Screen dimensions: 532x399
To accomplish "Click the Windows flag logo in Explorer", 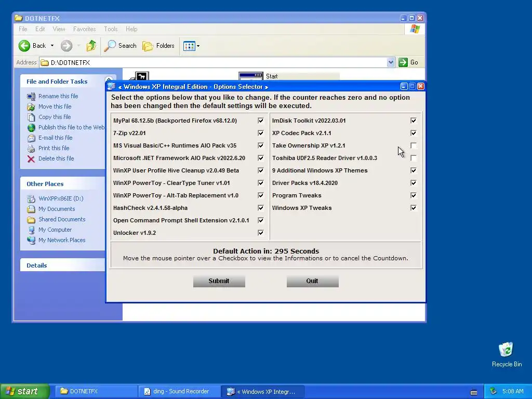I will click(415, 29).
